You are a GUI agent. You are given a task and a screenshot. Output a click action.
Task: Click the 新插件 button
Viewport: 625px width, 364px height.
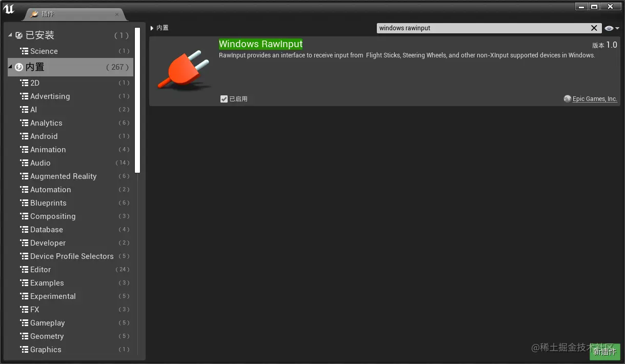(x=604, y=352)
